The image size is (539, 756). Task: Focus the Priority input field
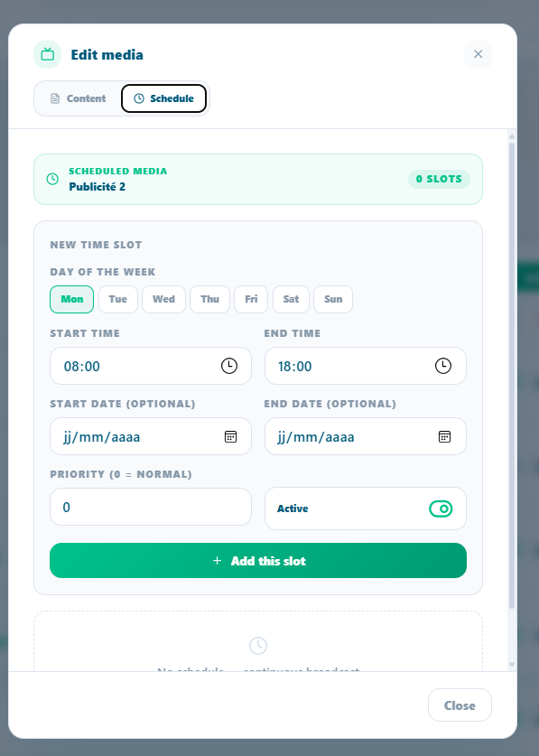151,507
